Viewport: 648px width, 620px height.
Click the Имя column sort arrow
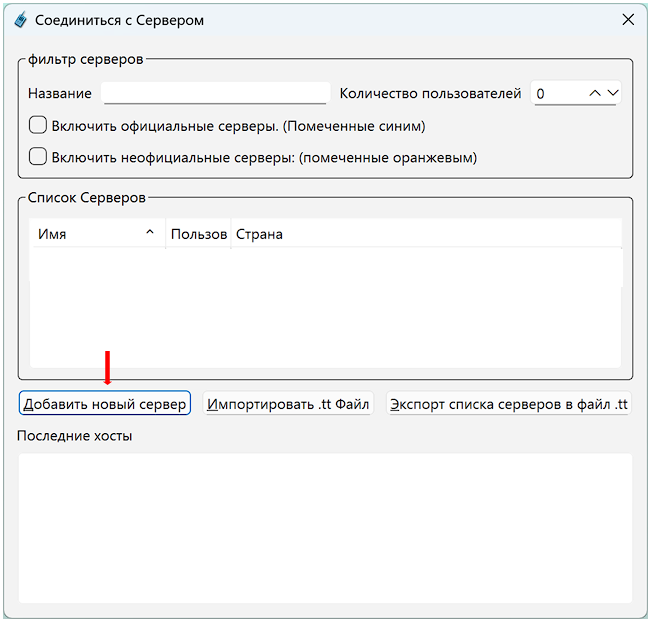tap(150, 232)
